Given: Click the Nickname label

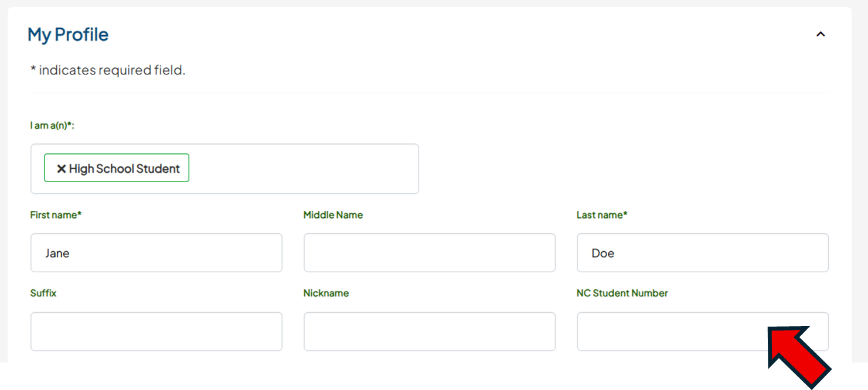Looking at the screenshot, I should [x=326, y=293].
